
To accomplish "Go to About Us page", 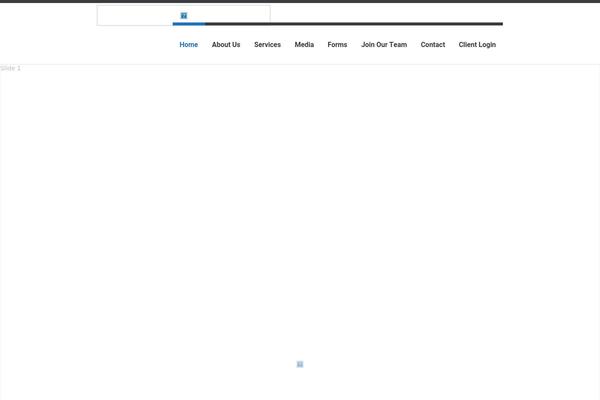I will [x=226, y=45].
